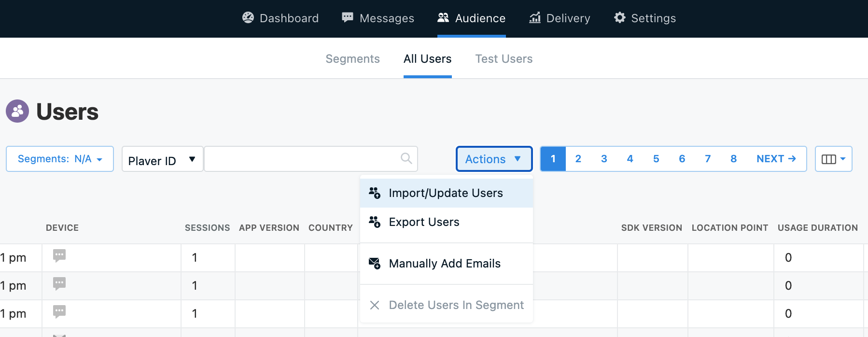This screenshot has width=868, height=337.
Task: Open Settings from top navigation
Action: 644,18
